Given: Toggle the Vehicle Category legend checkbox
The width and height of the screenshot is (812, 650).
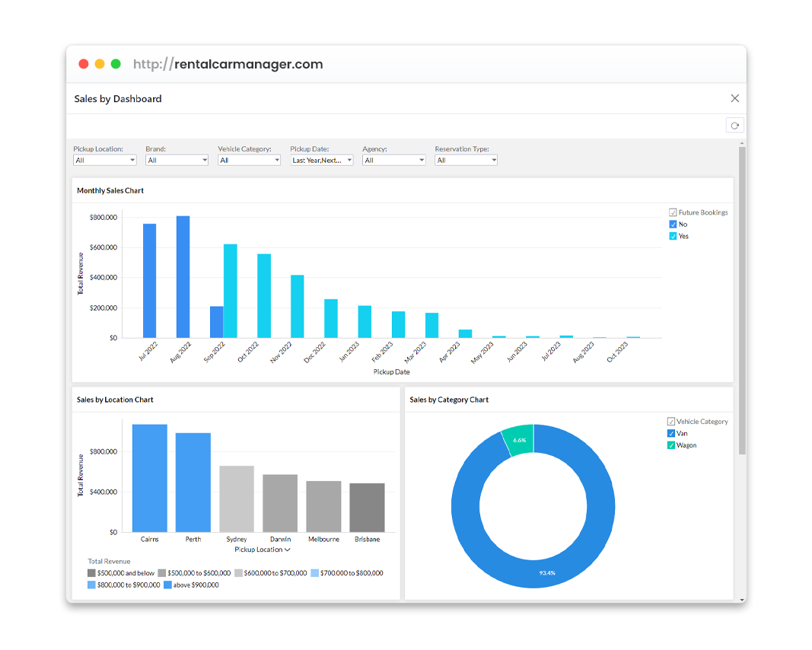Looking at the screenshot, I should coord(671,421).
